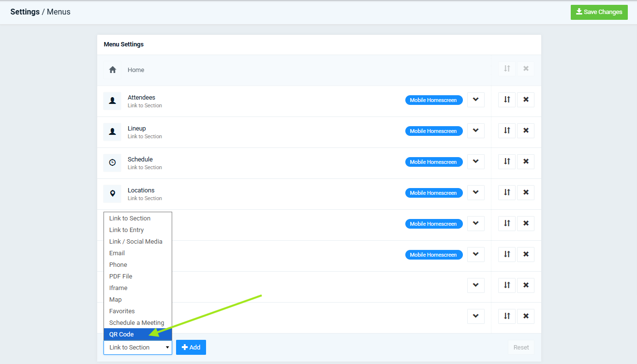Screen dimensions: 637x364
Task: Click the reorder arrows for Attendees
Action: (x=507, y=100)
